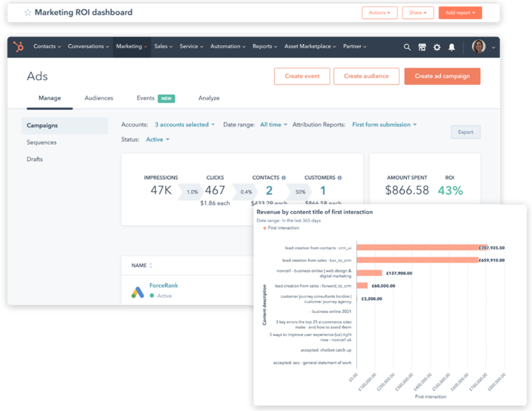532x411 pixels.
Task: Favorite the Marketing ROI dashboard star
Action: [x=27, y=13]
